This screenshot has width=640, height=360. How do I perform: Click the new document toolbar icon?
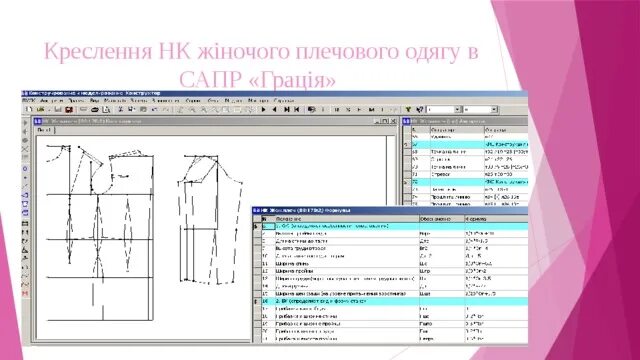[29, 109]
